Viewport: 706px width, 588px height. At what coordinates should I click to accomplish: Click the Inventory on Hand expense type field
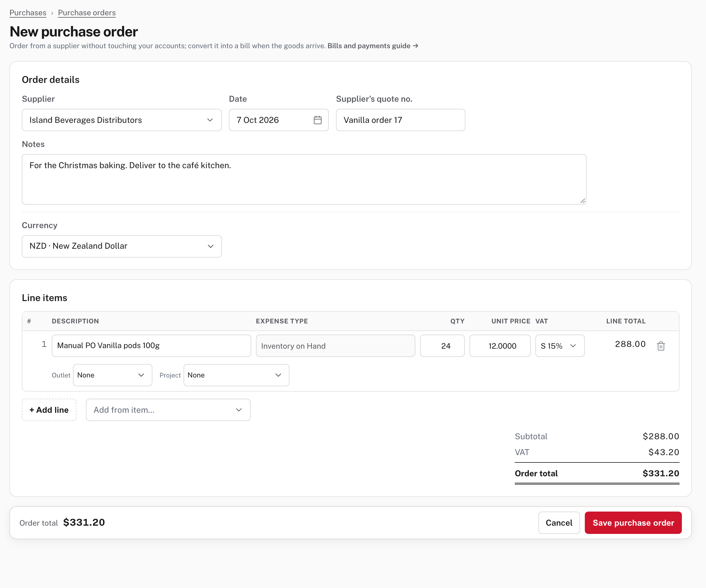click(x=336, y=346)
